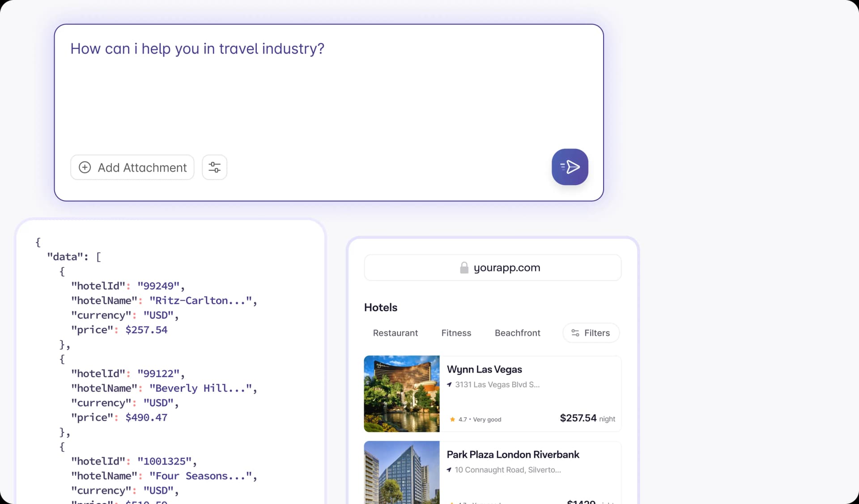Image resolution: width=859 pixels, height=504 pixels.
Task: Click the Wynn Las Vegas hotel title
Action: [x=484, y=369]
